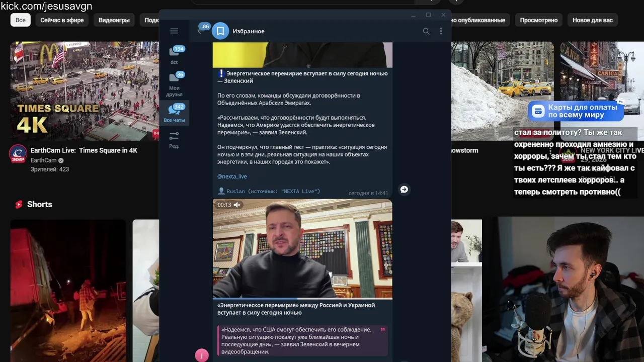Click the red Shorts logo icon

[19, 204]
